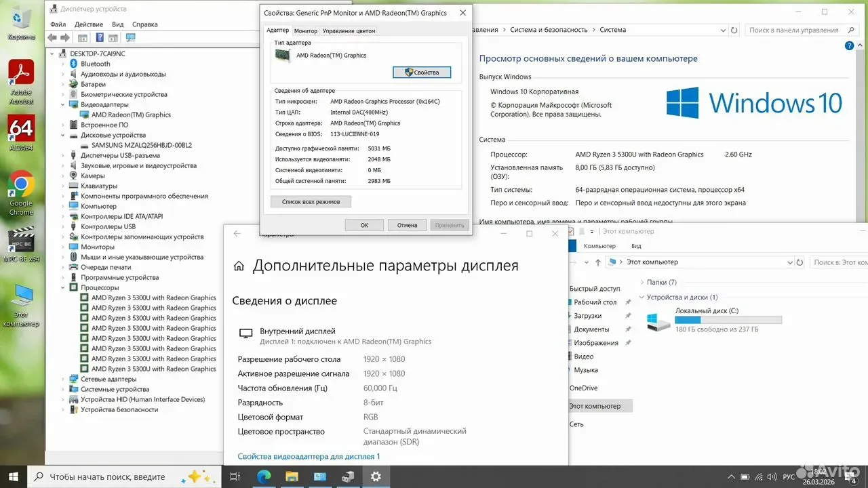This screenshot has height=488, width=868.
Task: Open the Windows Start menu
Action: click(x=13, y=476)
